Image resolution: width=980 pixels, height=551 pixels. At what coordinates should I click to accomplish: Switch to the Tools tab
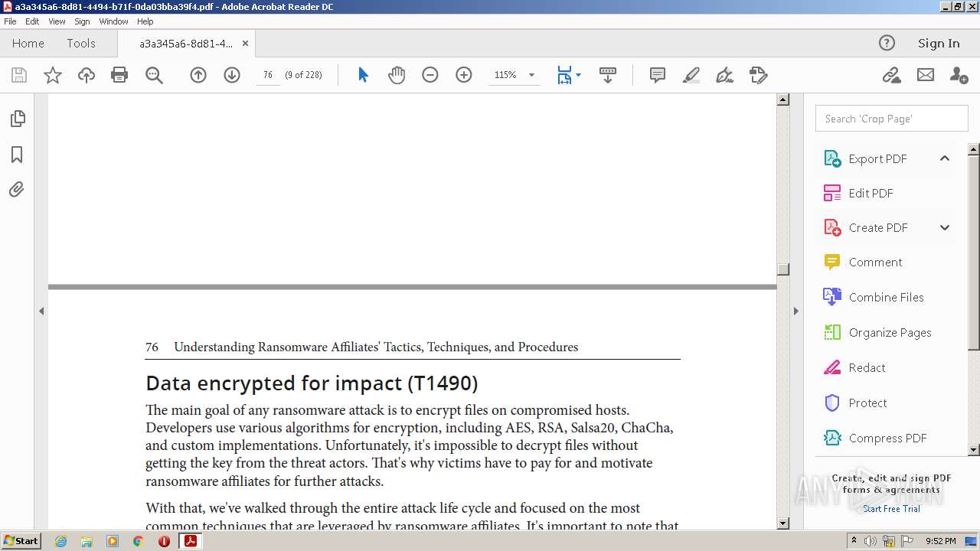point(81,43)
